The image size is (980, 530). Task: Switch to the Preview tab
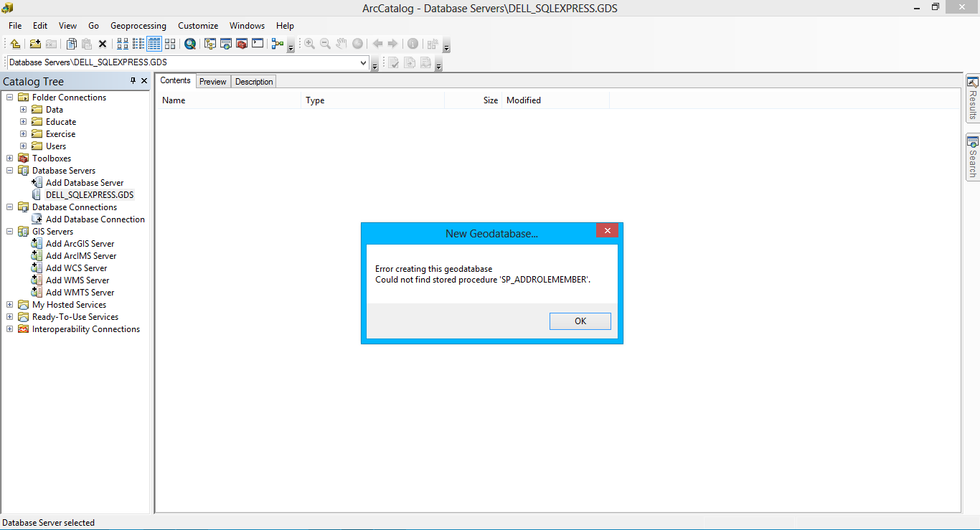(x=213, y=82)
